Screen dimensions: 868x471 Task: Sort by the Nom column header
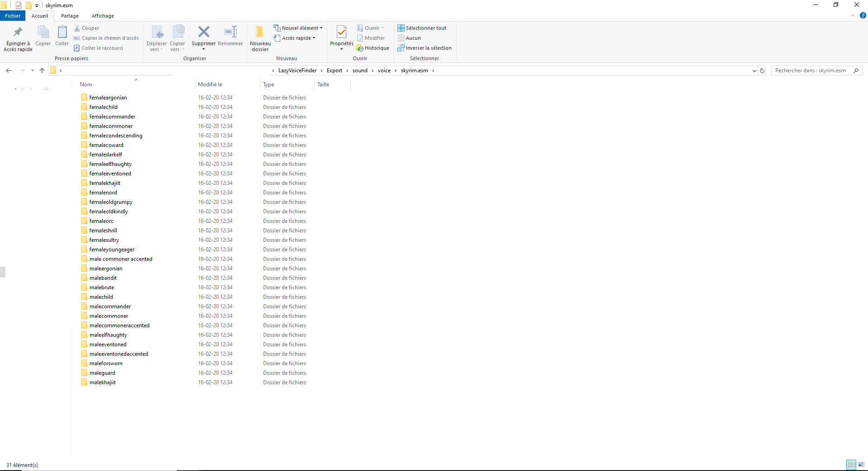pyautogui.click(x=86, y=85)
